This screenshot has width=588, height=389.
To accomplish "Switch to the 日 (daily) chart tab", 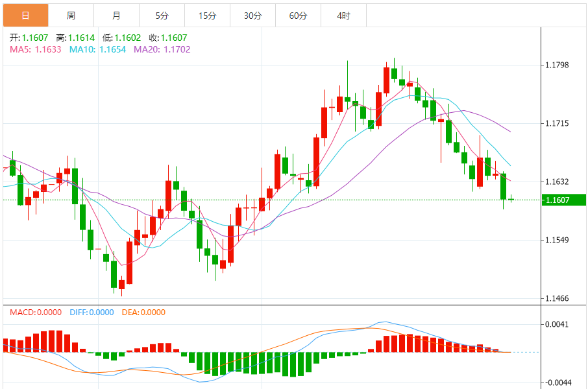I will 25,15.
